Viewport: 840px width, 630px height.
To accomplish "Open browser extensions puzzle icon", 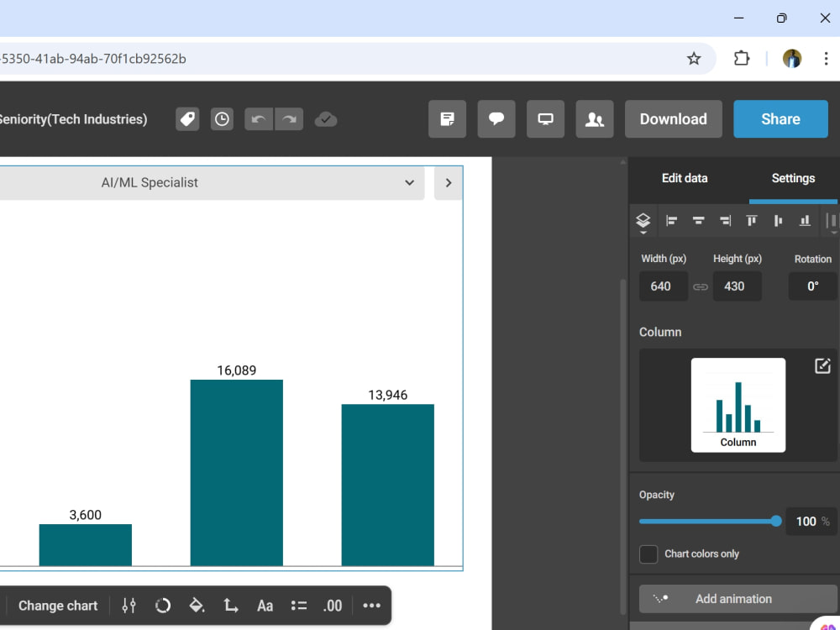I will click(x=742, y=59).
